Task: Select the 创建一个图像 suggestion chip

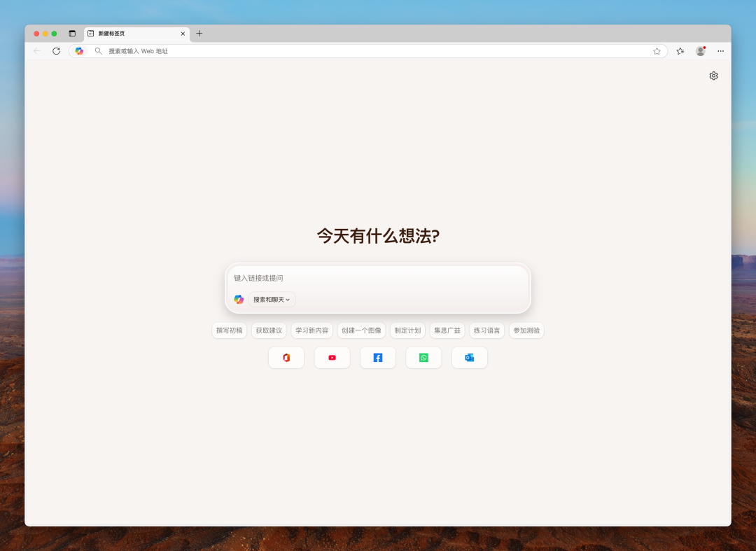Action: point(361,330)
